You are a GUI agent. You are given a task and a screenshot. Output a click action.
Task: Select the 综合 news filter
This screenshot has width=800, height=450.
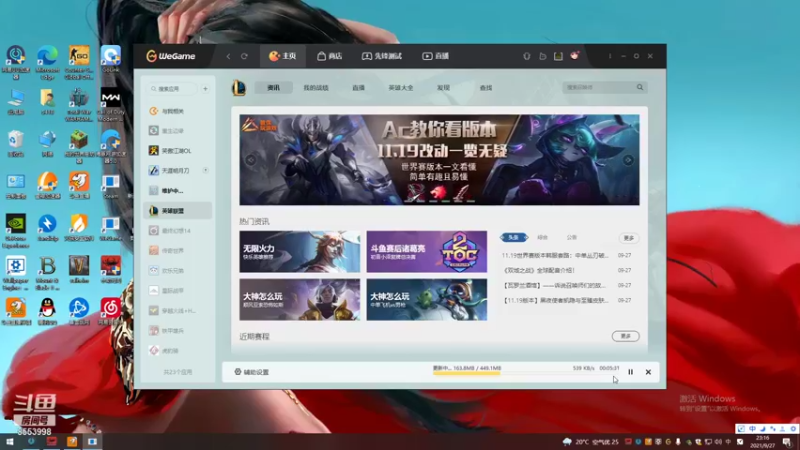(542, 237)
